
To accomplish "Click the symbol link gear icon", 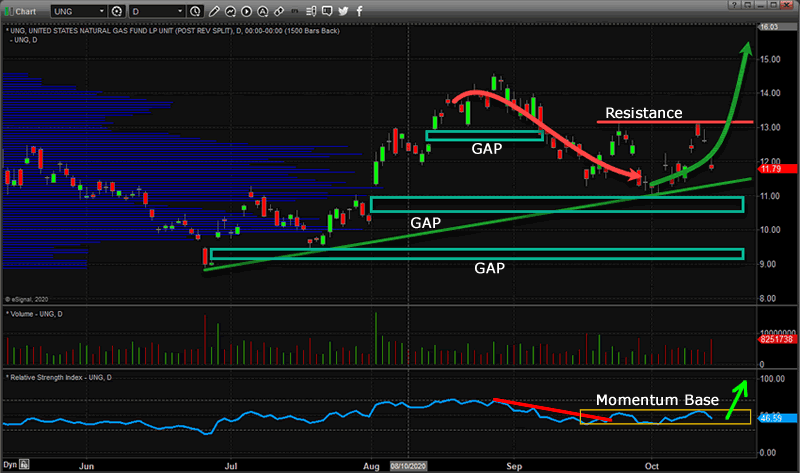I will tap(117, 11).
